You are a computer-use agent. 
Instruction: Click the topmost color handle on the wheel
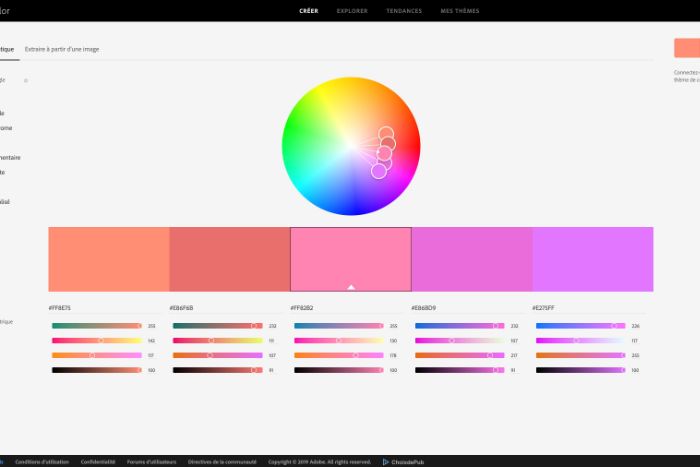385,134
